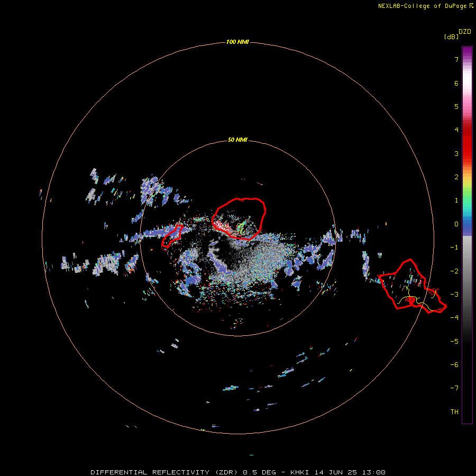Click the 6 value on colorbar
476x476 pixels.
456,83
